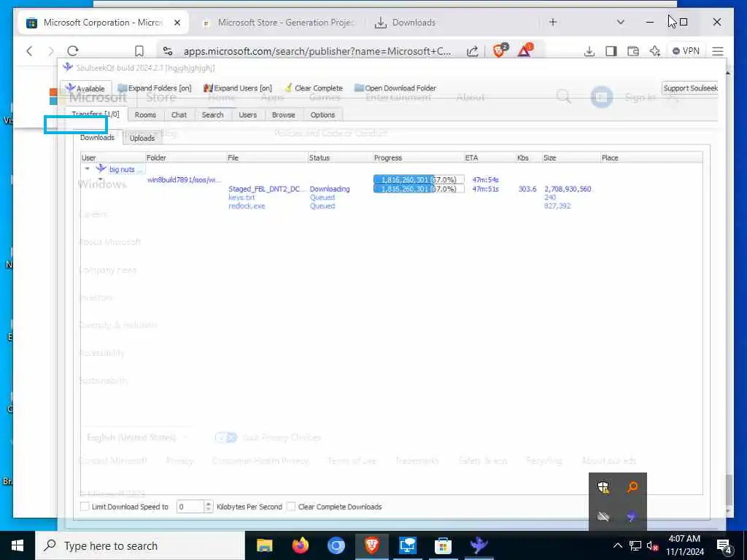This screenshot has height=560, width=747.
Task: Select the Downloads sub-tab
Action: pyautogui.click(x=97, y=138)
